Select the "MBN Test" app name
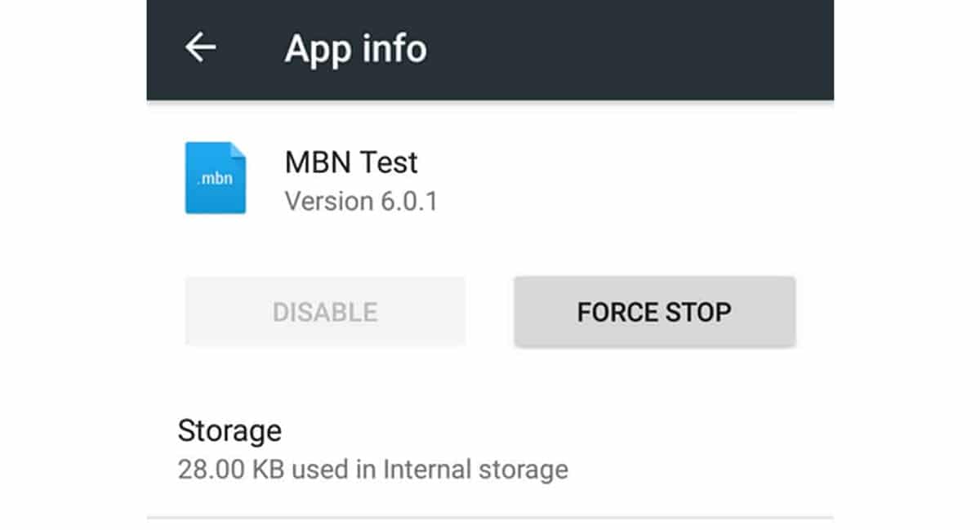The width and height of the screenshot is (980, 530). click(351, 163)
